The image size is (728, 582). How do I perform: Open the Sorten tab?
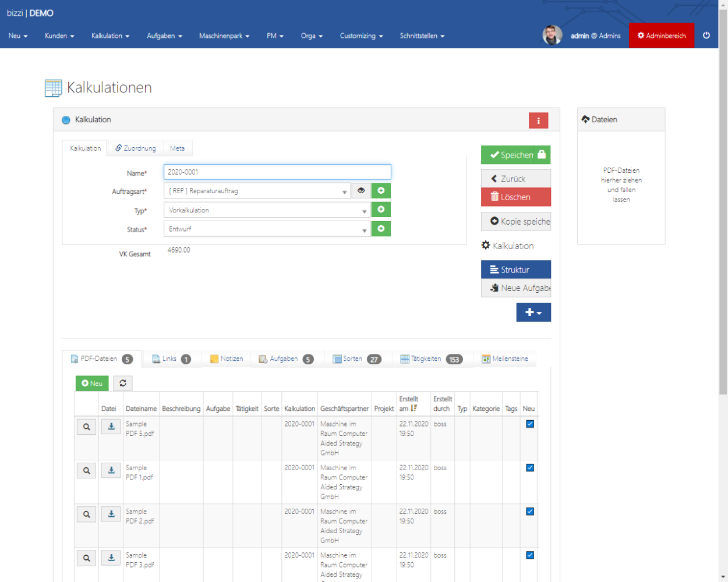pos(356,359)
